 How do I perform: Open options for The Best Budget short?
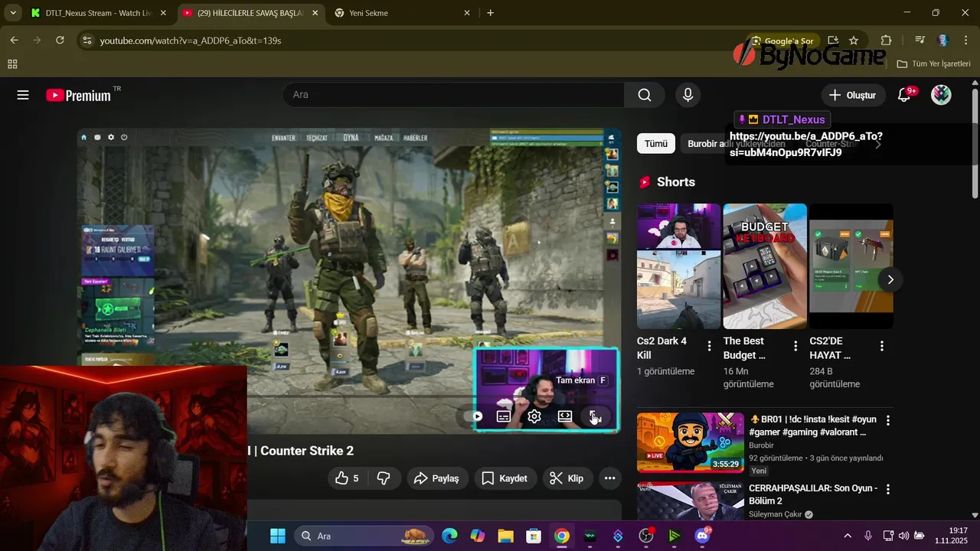[x=795, y=346]
